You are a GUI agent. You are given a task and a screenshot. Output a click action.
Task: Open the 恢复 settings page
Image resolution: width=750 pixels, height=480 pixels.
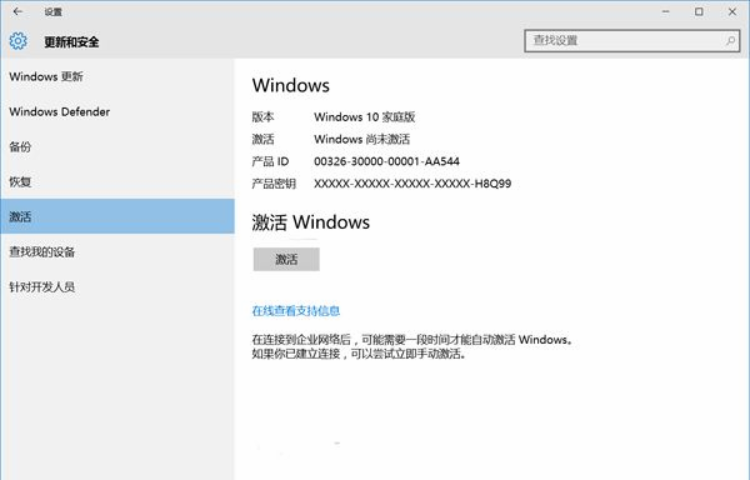(20, 182)
